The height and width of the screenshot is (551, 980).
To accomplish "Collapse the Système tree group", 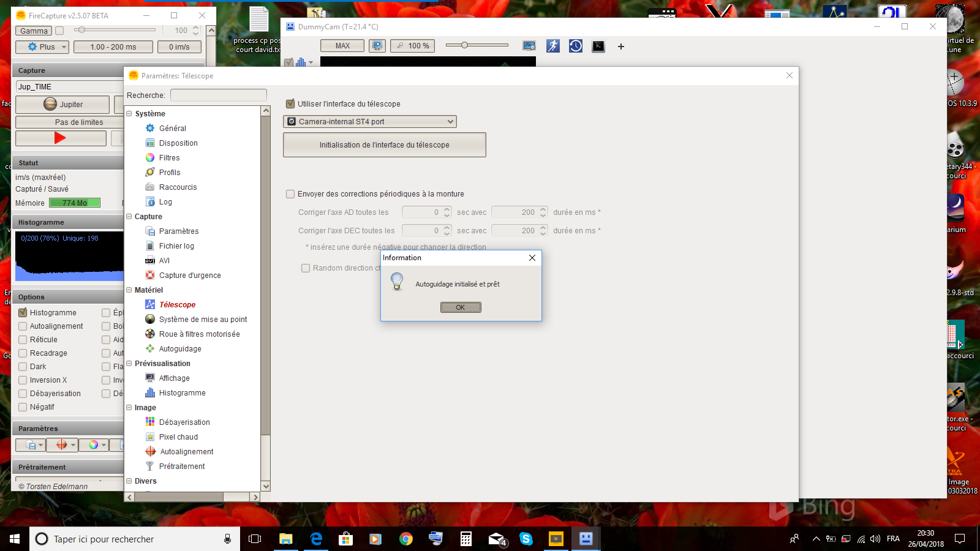I will tap(129, 114).
